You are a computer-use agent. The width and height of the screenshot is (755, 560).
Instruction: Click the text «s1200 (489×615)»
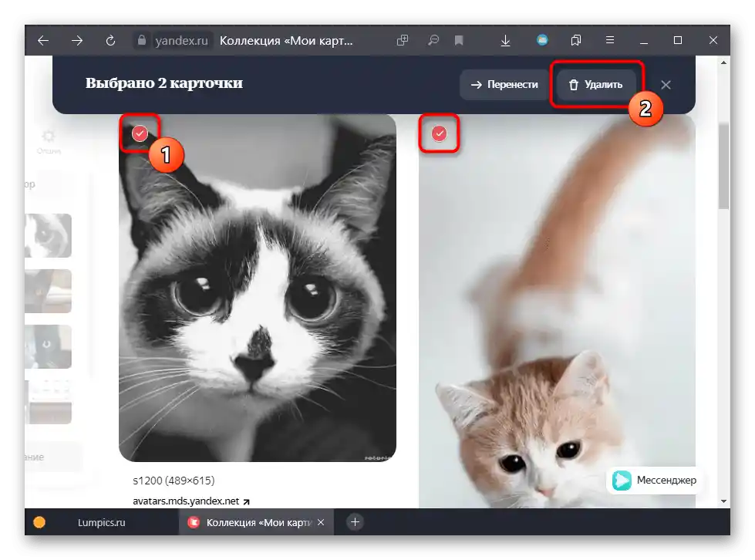[x=174, y=480]
